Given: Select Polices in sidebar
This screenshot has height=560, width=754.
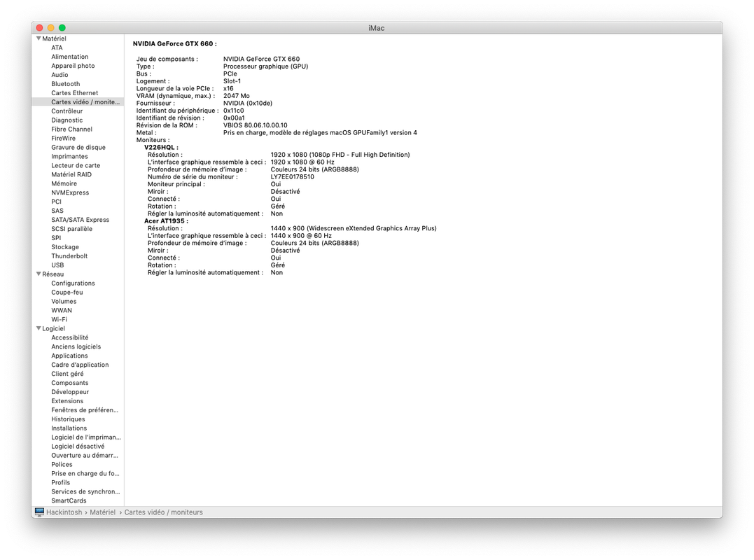Looking at the screenshot, I should [x=62, y=465].
